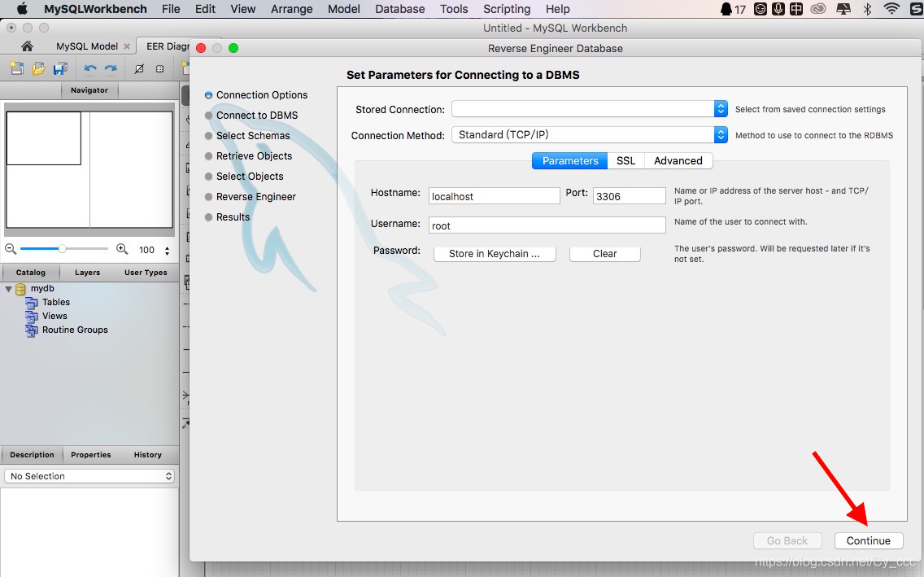Switch input method via 中 icon

(x=796, y=9)
